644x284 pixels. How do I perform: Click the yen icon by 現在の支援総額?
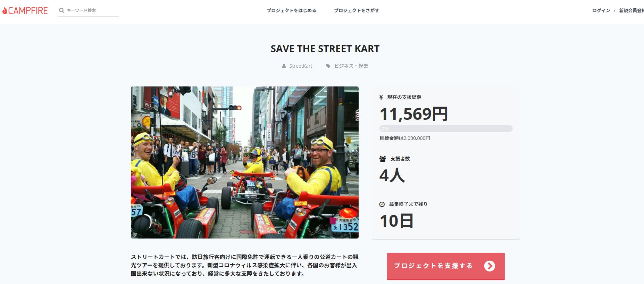(381, 97)
